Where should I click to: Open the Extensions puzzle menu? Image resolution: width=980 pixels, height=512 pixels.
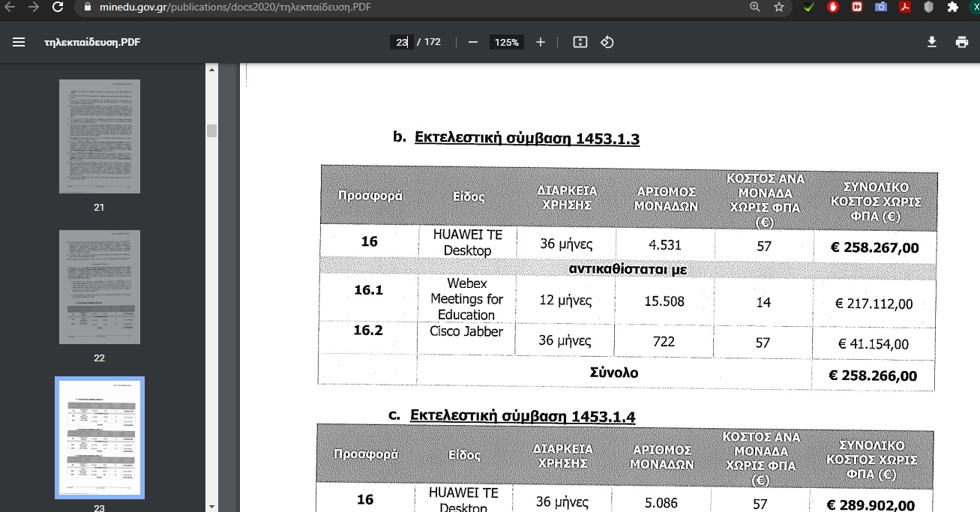coord(953,7)
